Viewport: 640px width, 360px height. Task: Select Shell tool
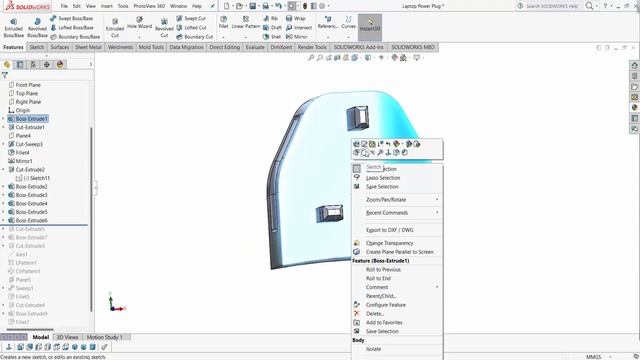pos(272,36)
